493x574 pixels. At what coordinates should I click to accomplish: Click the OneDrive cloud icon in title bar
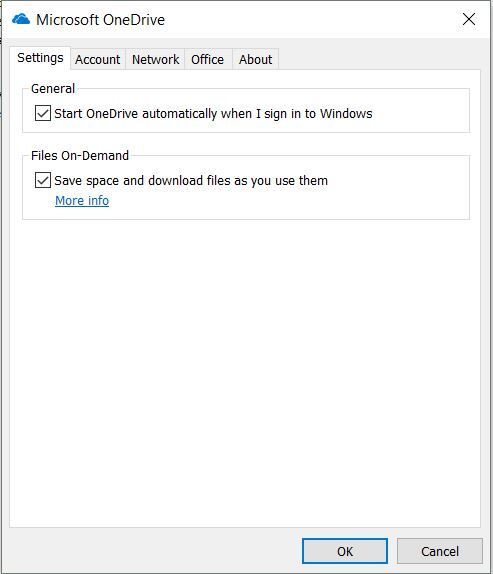click(20, 19)
